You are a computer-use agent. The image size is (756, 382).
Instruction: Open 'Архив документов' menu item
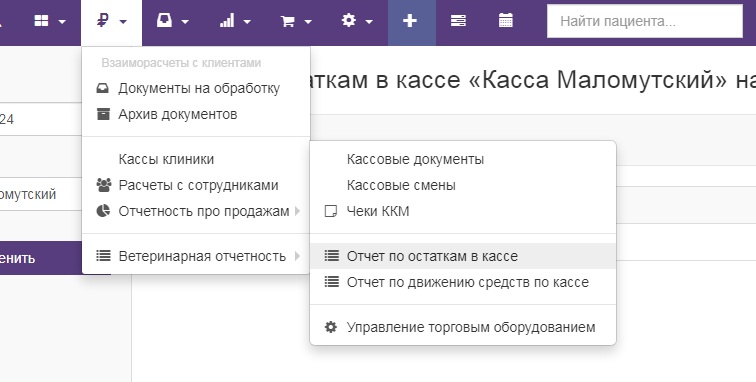(196, 114)
